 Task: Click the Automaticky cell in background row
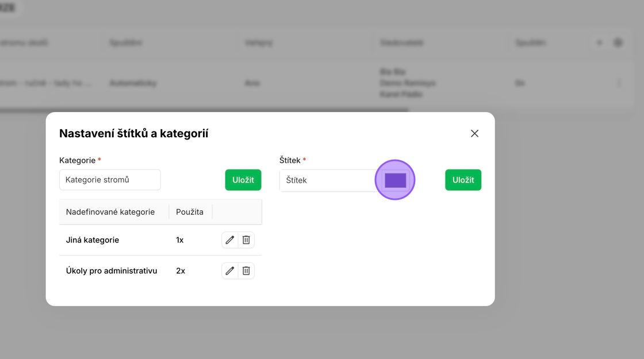(x=133, y=83)
